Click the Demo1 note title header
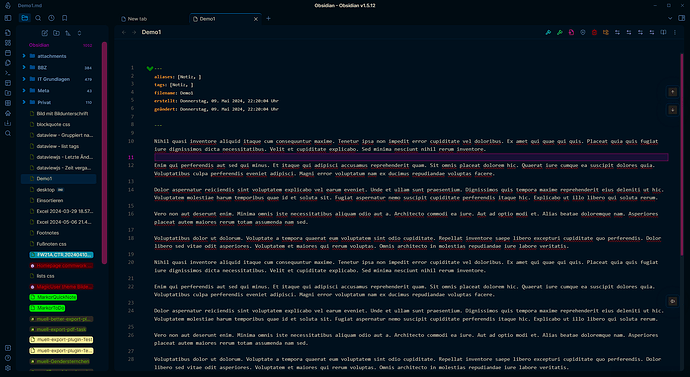690x377 pixels. (x=151, y=33)
